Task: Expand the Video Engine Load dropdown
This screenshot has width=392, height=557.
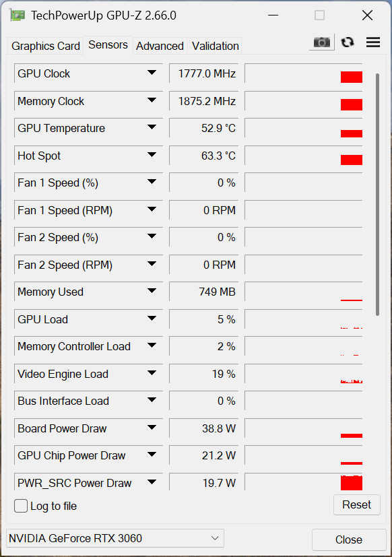Action: (152, 373)
